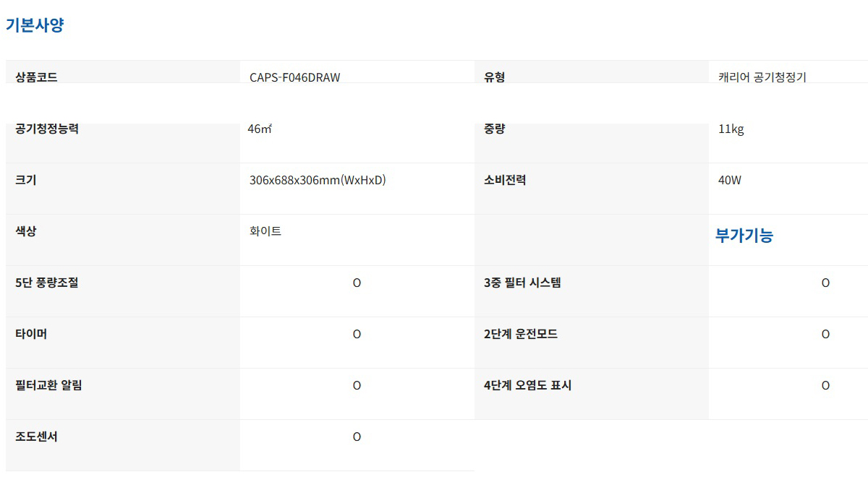Select the 46㎡ purification capacity value

coord(260,129)
